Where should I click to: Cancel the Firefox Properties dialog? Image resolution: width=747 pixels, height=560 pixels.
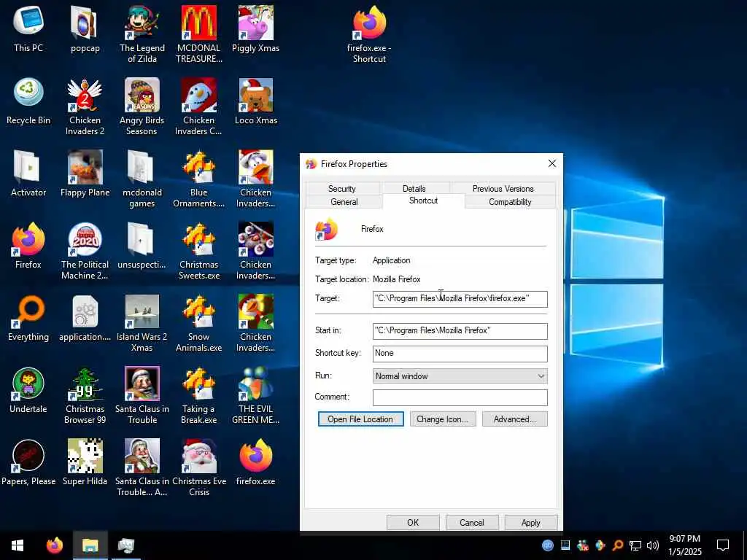tap(472, 522)
